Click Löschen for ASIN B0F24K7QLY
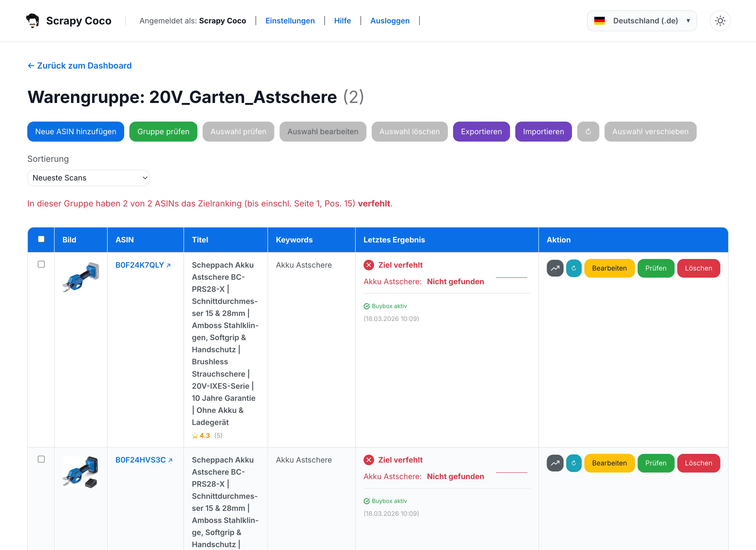 click(x=698, y=268)
